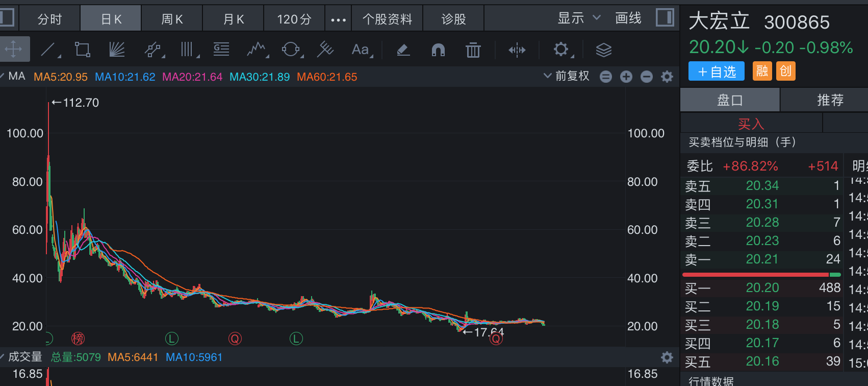868x386 pixels.
Task: Toggle the magnet snap tool
Action: point(438,50)
